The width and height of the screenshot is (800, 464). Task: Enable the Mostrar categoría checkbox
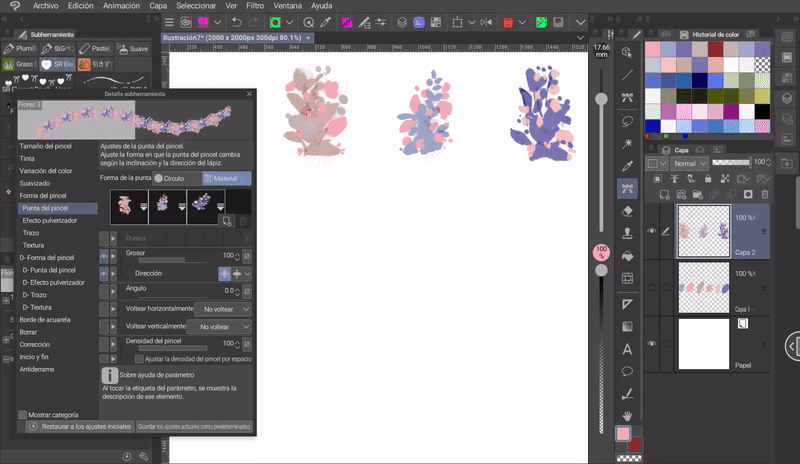click(23, 414)
